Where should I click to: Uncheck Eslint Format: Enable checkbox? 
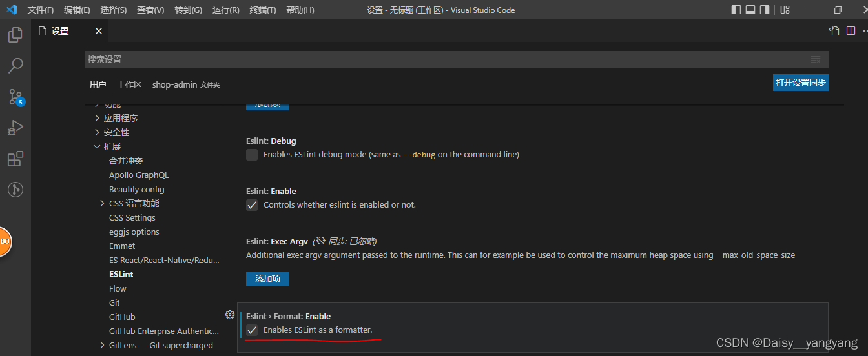click(252, 330)
